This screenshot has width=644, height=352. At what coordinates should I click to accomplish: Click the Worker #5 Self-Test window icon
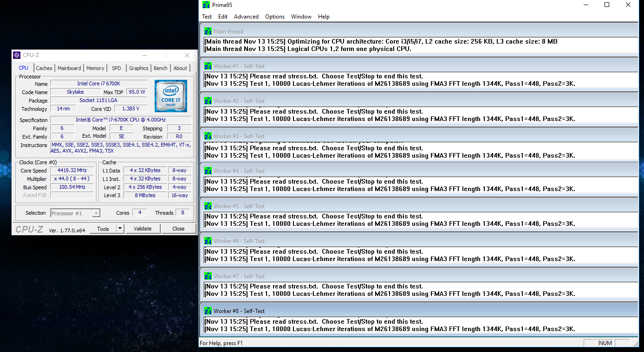(x=208, y=206)
